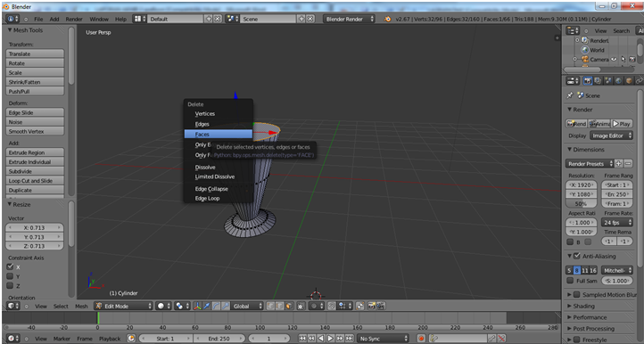Click the remove render preset minus icon
This screenshot has height=344, width=644.
pos(628,163)
